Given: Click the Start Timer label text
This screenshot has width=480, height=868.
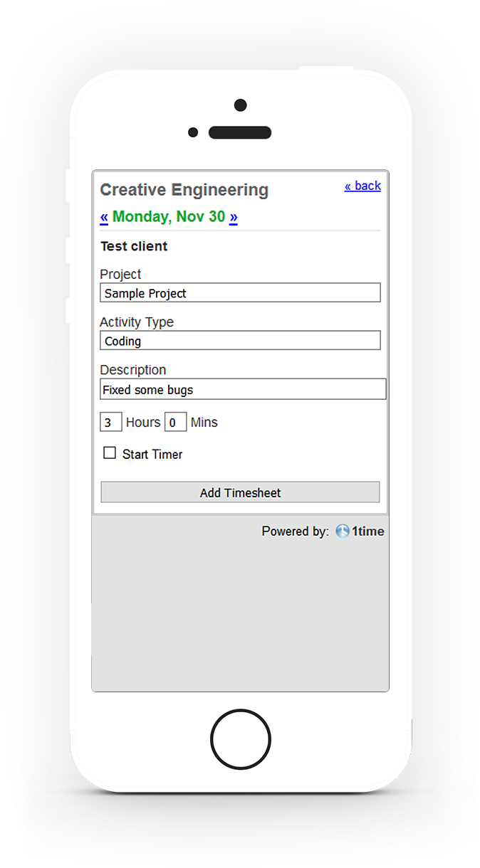Looking at the screenshot, I should [152, 454].
